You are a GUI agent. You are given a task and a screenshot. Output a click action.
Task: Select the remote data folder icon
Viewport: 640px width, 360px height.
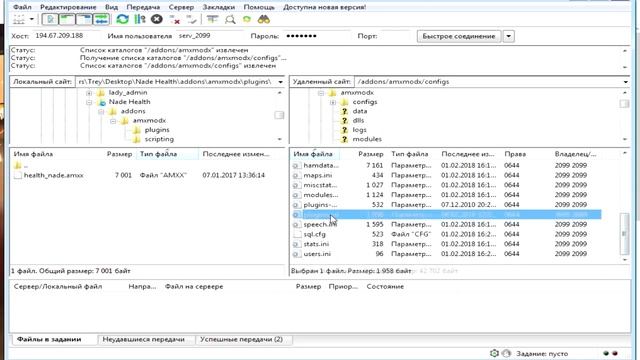(x=344, y=111)
